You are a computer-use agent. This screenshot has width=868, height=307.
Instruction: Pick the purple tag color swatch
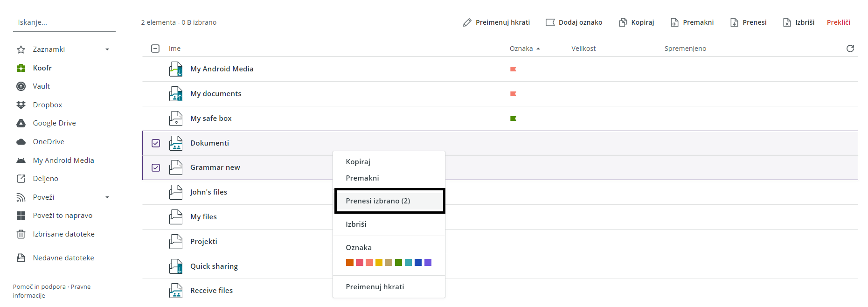click(428, 263)
